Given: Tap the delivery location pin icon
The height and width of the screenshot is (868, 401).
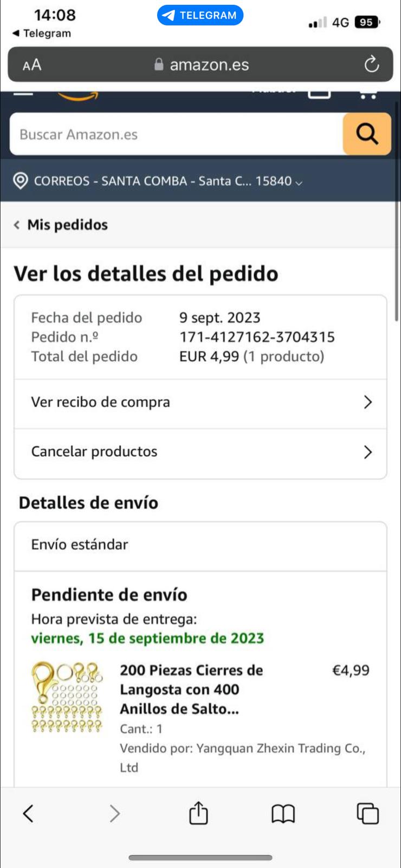Looking at the screenshot, I should coord(21,181).
